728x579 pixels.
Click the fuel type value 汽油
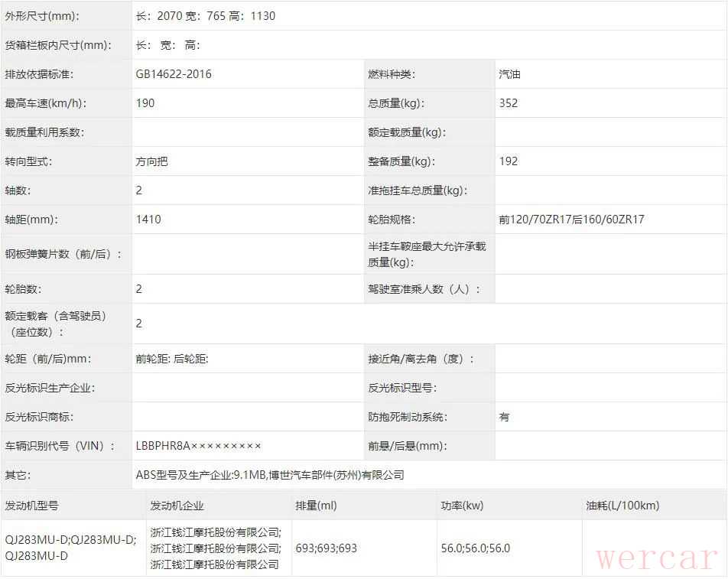coord(510,74)
